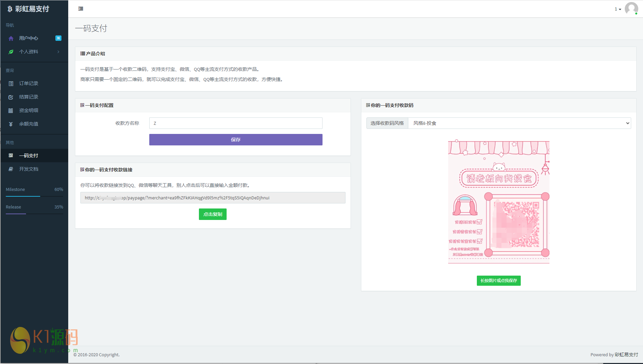The width and height of the screenshot is (643, 364).
Task: Click the Milestone 60% progress bar
Action: pyautogui.click(x=34, y=196)
